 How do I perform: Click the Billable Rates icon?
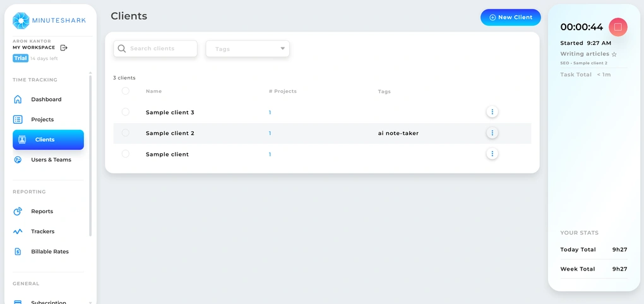pos(18,252)
